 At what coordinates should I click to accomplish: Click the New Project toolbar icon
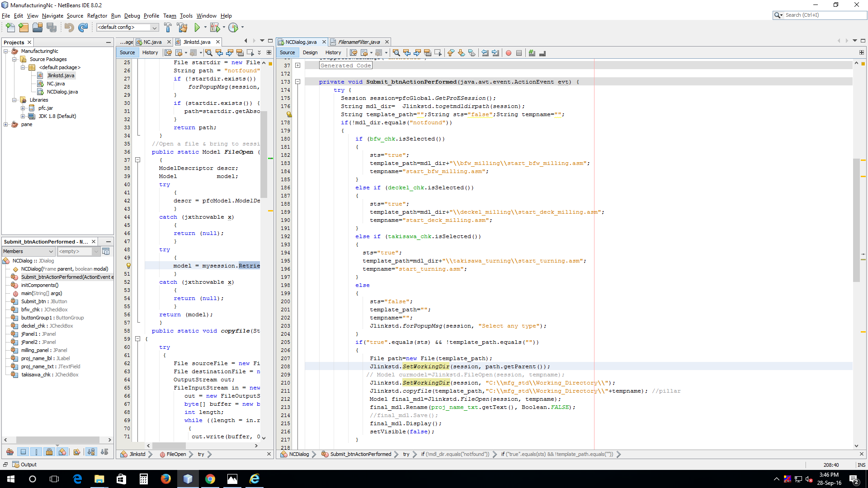click(24, 28)
